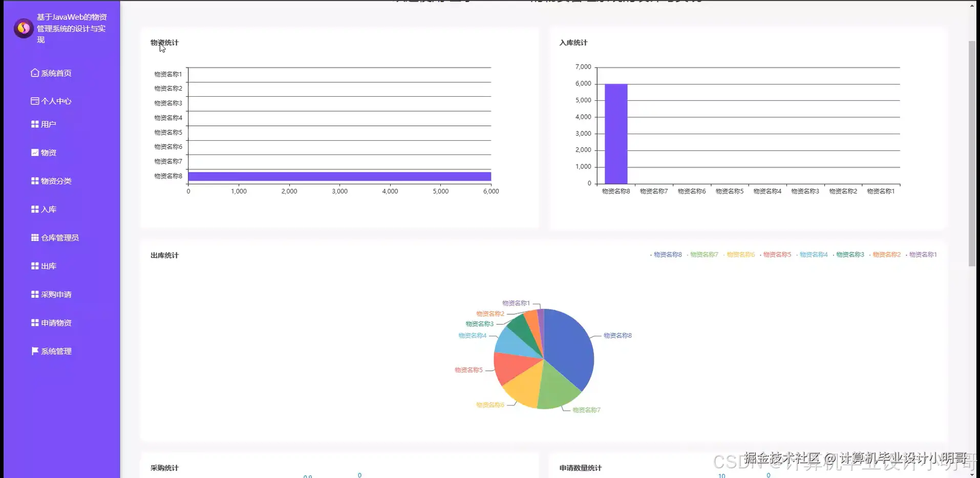Click the 入库统计 card title
Screen dimensions: 980x478
(573, 43)
